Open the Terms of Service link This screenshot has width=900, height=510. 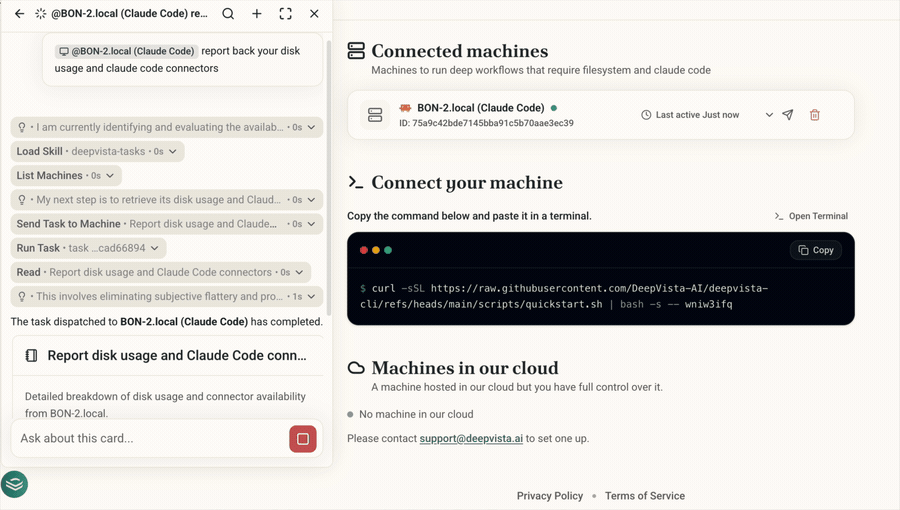(x=645, y=496)
